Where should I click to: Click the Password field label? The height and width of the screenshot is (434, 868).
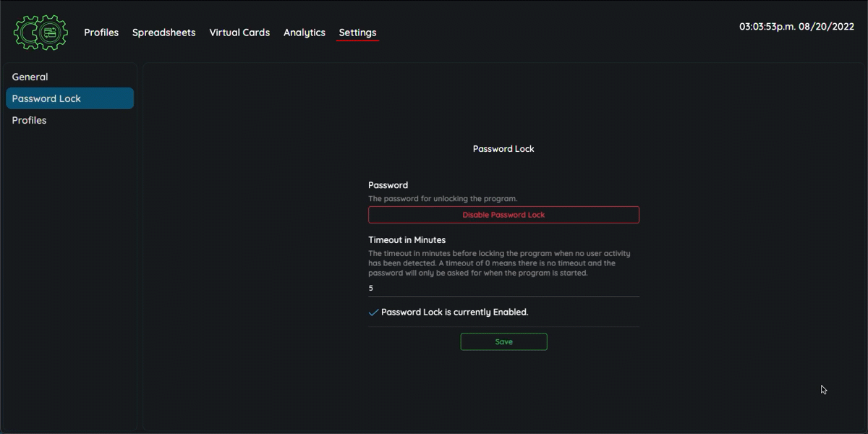[x=388, y=185]
